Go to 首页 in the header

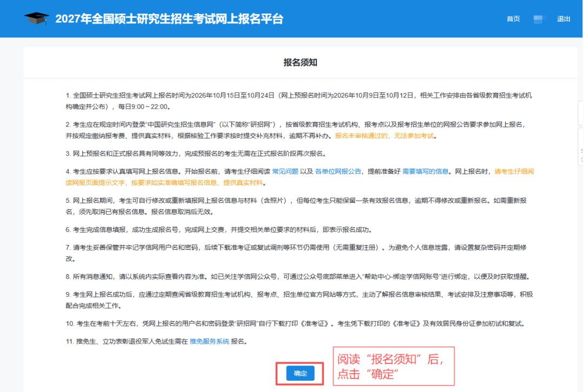(513, 19)
